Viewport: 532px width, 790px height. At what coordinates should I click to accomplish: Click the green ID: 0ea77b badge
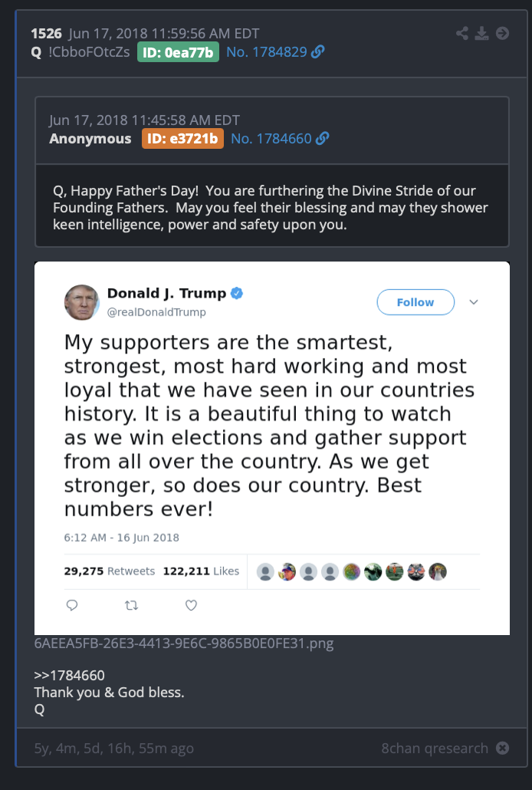pyautogui.click(x=179, y=52)
